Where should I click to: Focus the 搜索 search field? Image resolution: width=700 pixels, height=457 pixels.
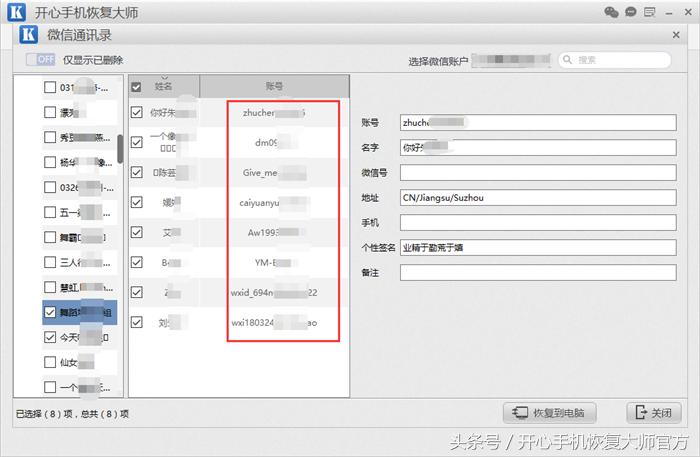614,60
